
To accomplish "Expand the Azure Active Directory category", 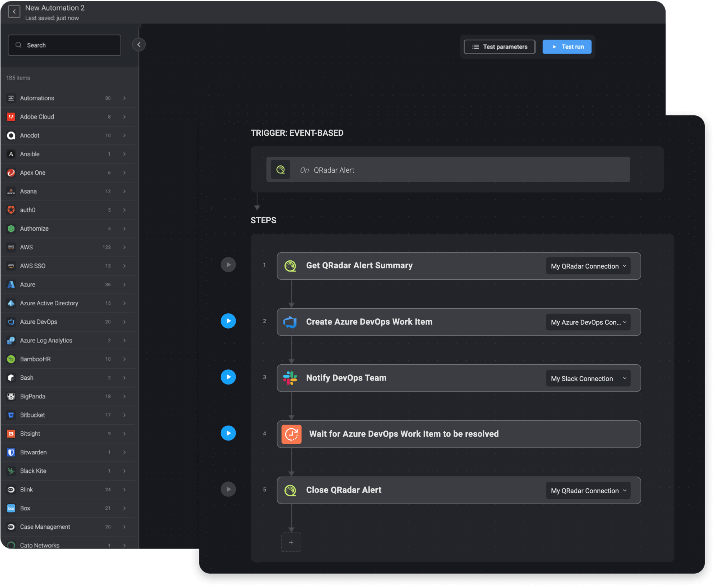I will [x=124, y=303].
